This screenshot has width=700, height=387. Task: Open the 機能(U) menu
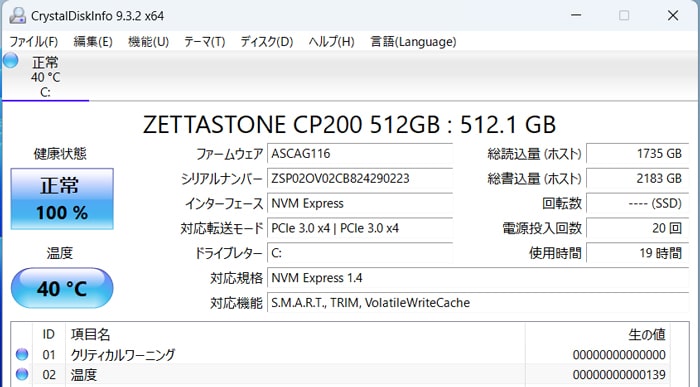click(x=148, y=42)
